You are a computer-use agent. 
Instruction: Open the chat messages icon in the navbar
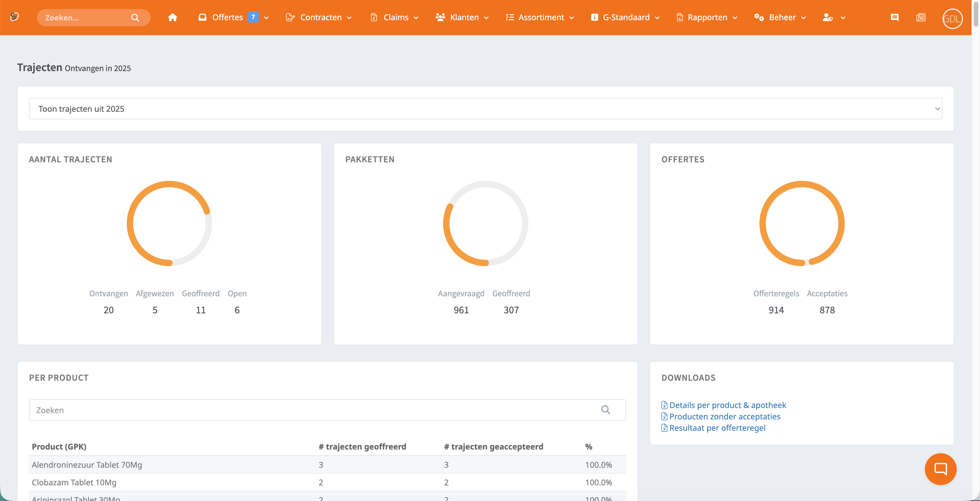point(894,18)
